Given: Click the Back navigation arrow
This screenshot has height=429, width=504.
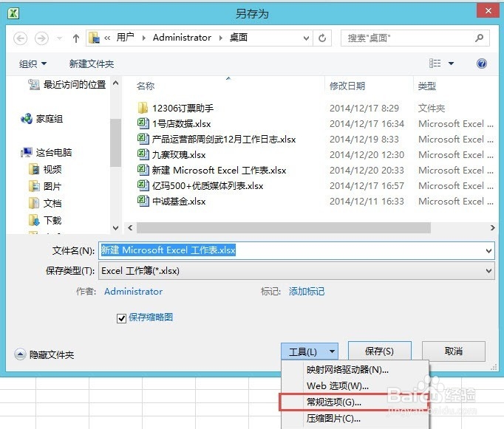Looking at the screenshot, I should [x=20, y=38].
